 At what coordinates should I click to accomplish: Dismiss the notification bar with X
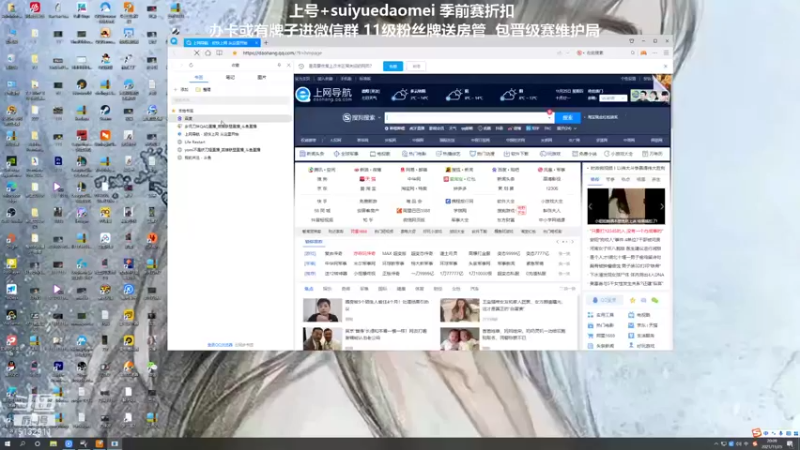(665, 66)
